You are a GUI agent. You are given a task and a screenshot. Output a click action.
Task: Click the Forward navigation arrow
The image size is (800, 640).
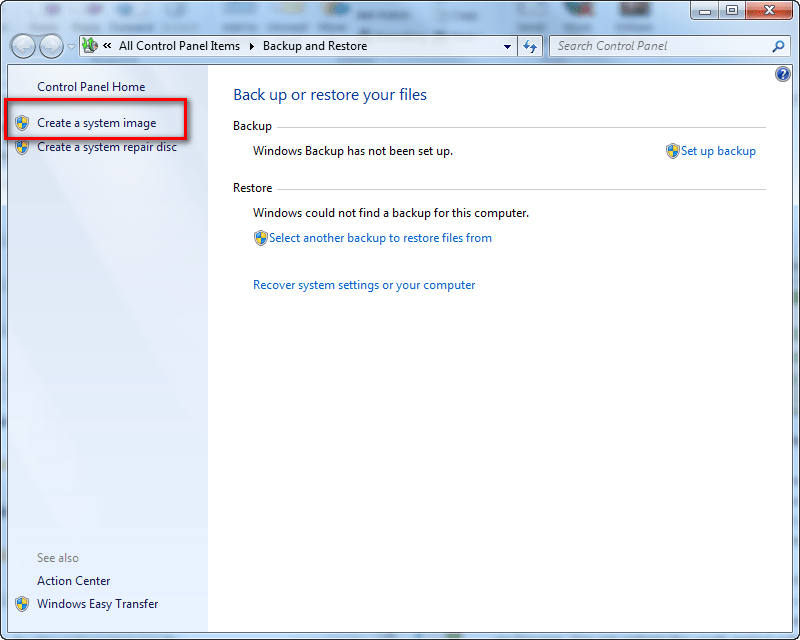(x=50, y=46)
